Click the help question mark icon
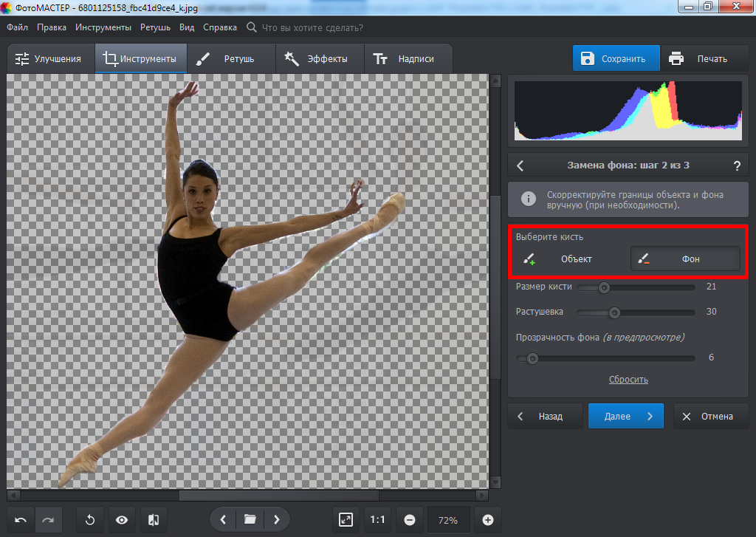Viewport: 756px width, 537px height. [x=736, y=165]
